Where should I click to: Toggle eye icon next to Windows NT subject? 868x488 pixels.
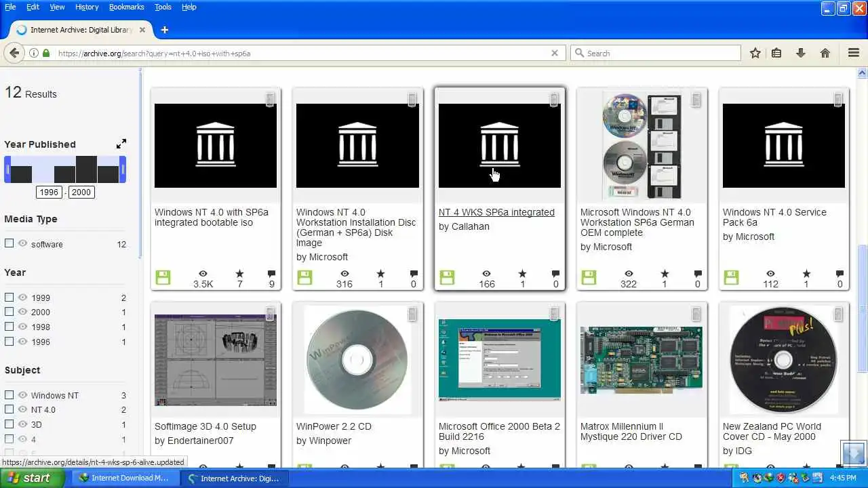(23, 394)
